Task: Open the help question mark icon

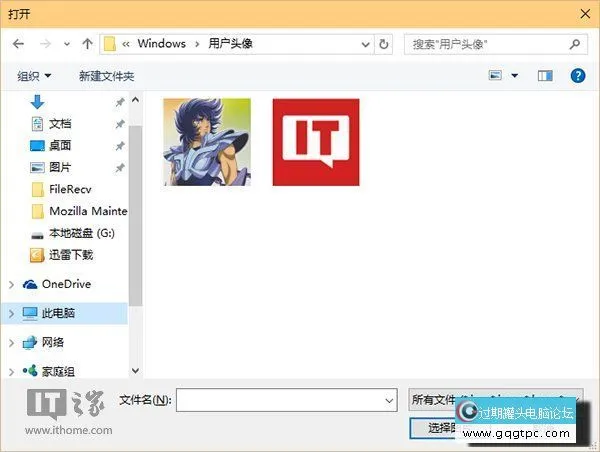Action: [x=577, y=76]
